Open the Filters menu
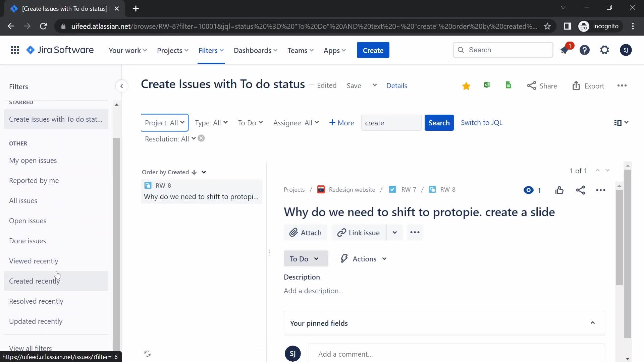The image size is (644, 362). tap(211, 50)
